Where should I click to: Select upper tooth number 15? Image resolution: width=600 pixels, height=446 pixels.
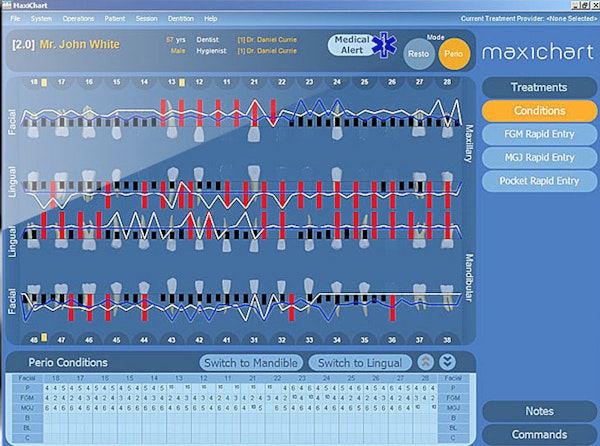click(x=116, y=82)
